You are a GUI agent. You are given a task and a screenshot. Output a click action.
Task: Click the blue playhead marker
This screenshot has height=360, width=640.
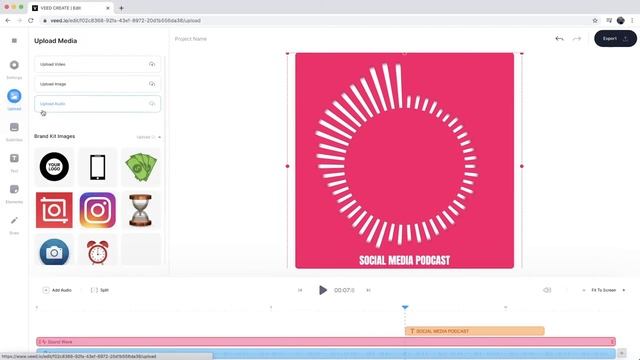pyautogui.click(x=405, y=307)
